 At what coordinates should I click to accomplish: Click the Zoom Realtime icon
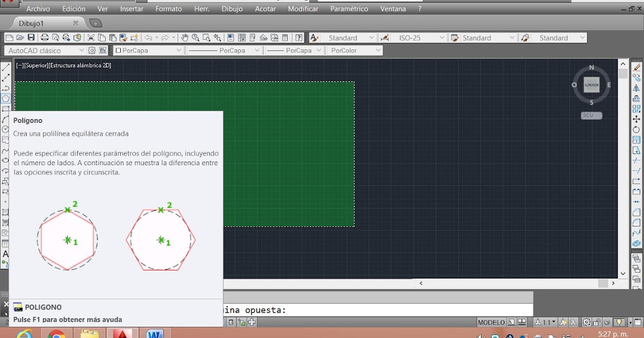[x=195, y=38]
